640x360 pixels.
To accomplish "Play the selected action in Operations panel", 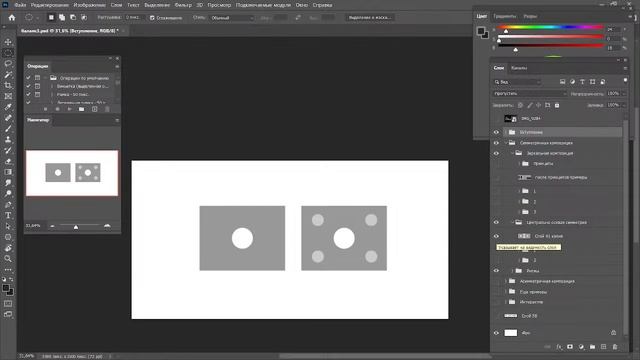I will tap(69, 109).
